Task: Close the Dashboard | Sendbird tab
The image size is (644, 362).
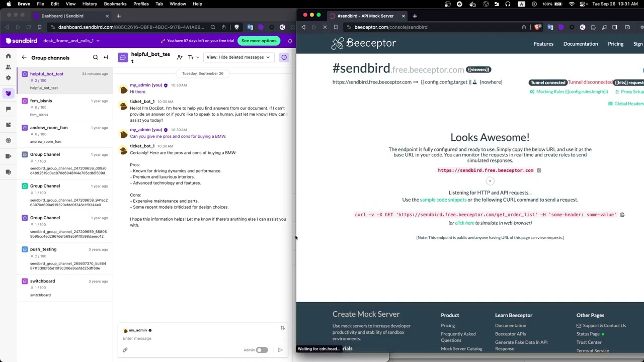Action: (x=107, y=16)
